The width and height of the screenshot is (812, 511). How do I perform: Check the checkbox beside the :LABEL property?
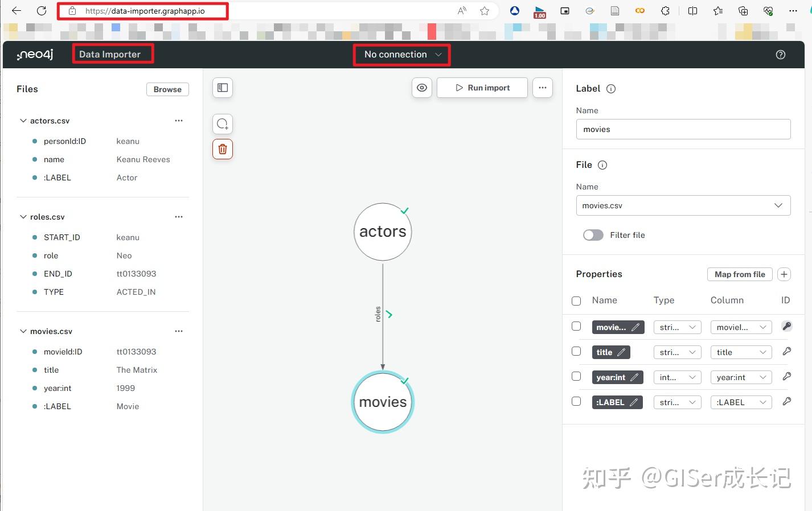tap(576, 401)
